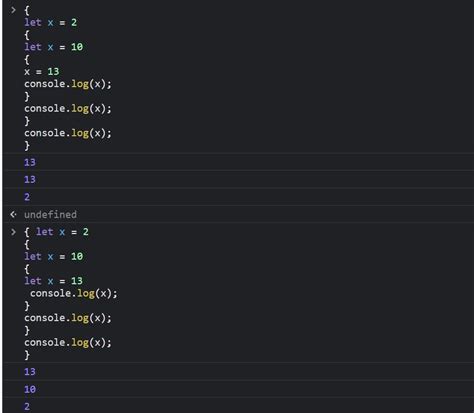Click the "{ let x = 2" opening line
This screenshot has width=474, height=413.
[56, 232]
